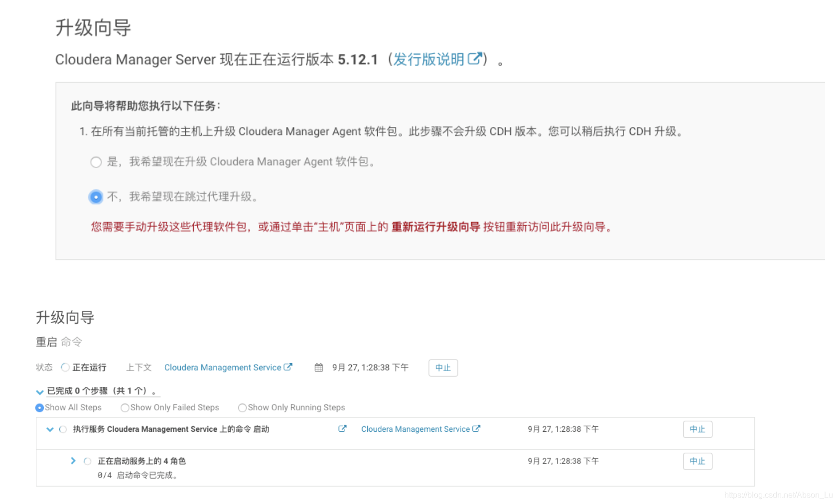Image resolution: width=837 pixels, height=504 pixels.
Task: Click the '重启 命令' subtitle text
Action: (x=59, y=342)
